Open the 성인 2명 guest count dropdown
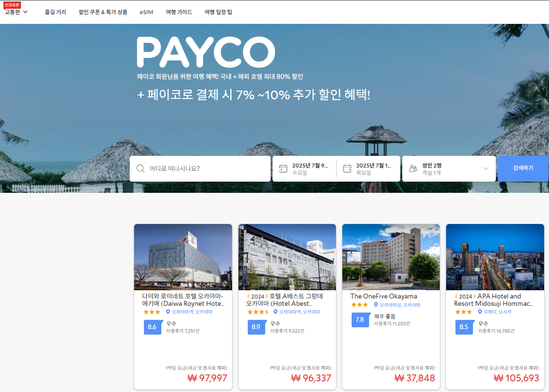The height and width of the screenshot is (392, 549). pos(449,168)
